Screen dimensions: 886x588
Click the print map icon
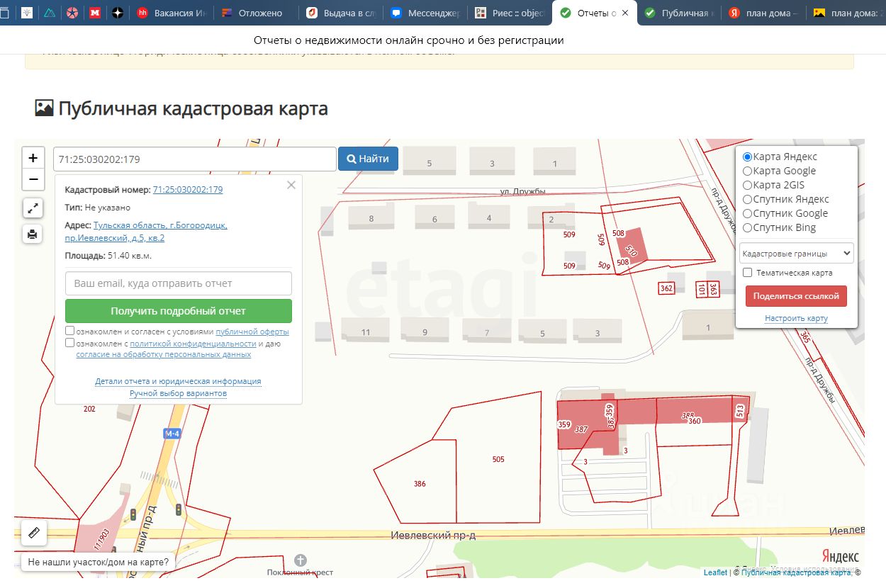click(33, 233)
